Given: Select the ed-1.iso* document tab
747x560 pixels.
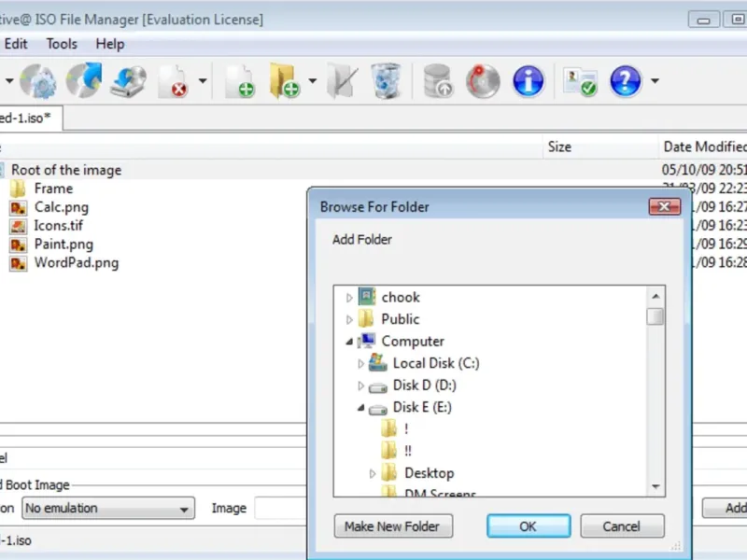Looking at the screenshot, I should 29,118.
